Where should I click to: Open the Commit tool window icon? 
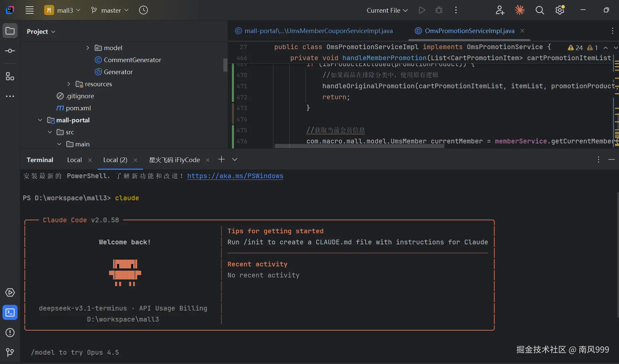point(10,51)
